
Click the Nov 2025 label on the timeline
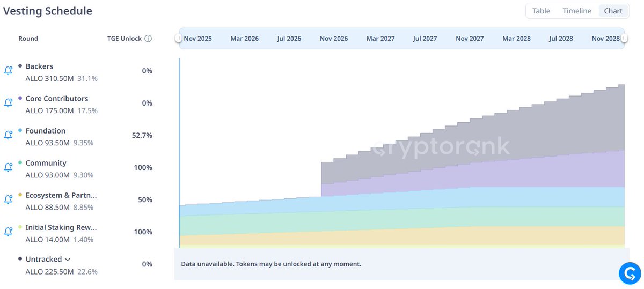click(197, 39)
